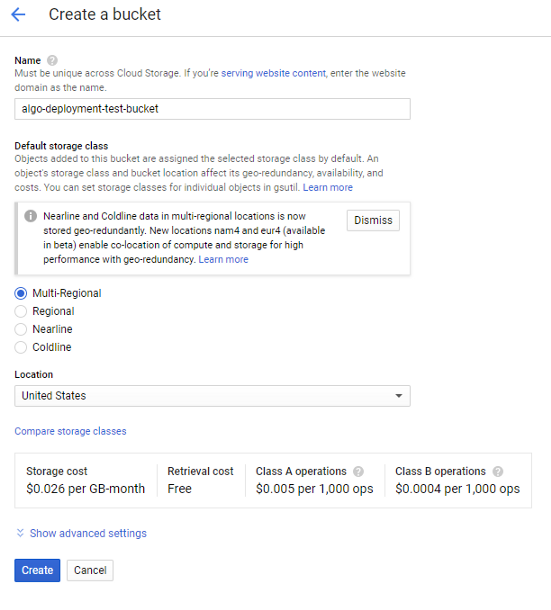551x610 pixels.
Task: Click the info icon in the notice box
Action: 30,216
